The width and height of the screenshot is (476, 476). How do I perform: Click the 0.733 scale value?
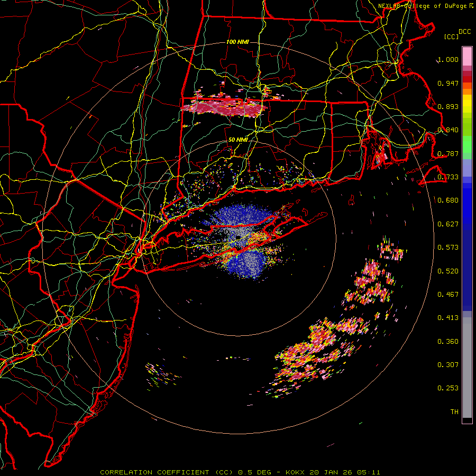(x=448, y=177)
